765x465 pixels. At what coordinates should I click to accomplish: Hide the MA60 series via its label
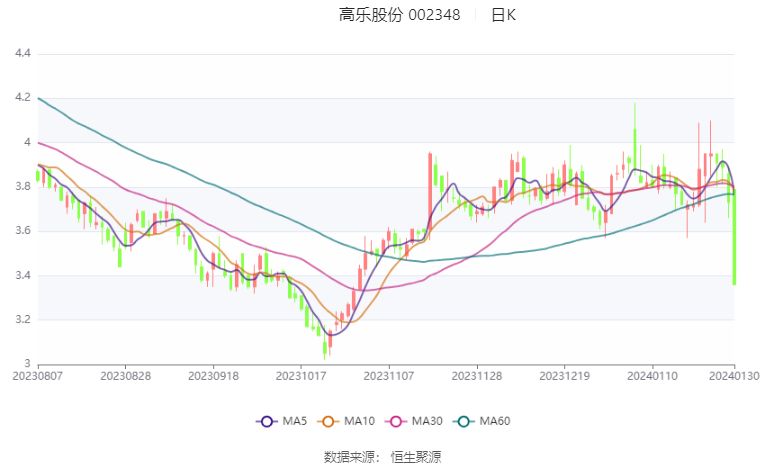pos(495,421)
